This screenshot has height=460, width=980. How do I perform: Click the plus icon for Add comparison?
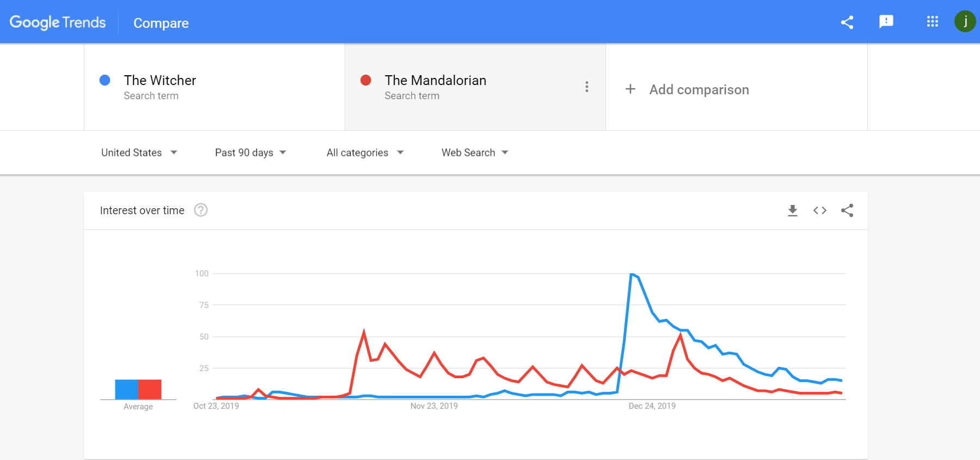coord(630,89)
